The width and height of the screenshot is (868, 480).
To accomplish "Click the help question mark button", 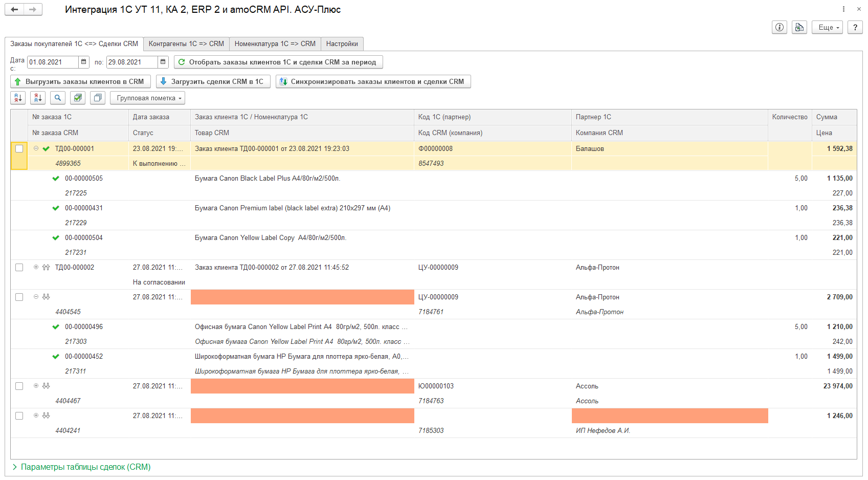I will [x=855, y=28].
